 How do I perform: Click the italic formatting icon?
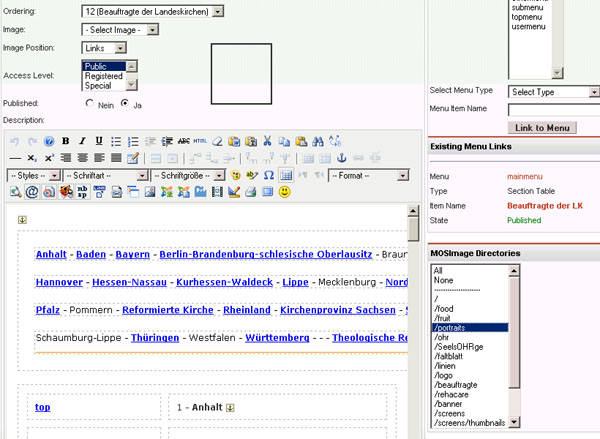click(82, 141)
